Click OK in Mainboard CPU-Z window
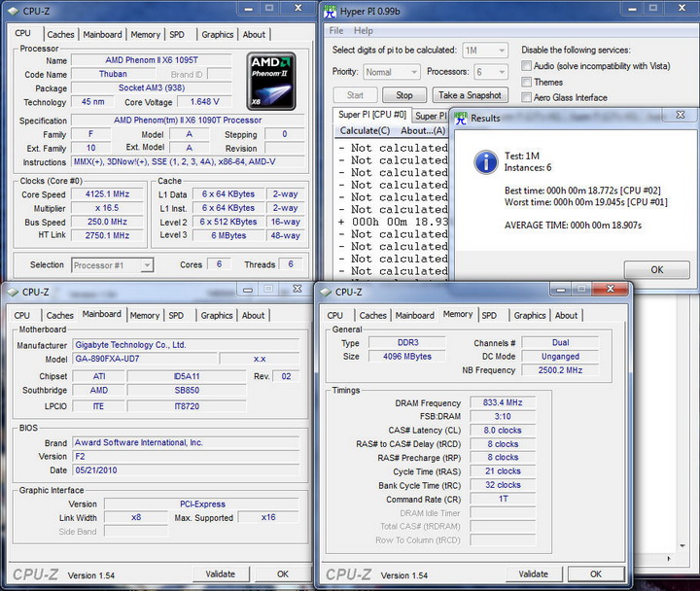The height and width of the screenshot is (591, 700). pyautogui.click(x=283, y=574)
